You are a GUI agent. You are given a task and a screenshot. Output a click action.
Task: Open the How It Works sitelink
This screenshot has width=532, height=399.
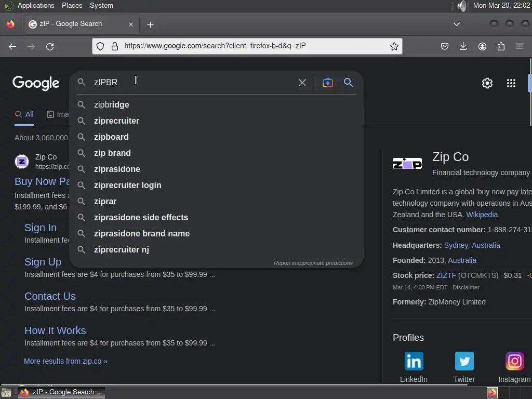click(x=55, y=330)
